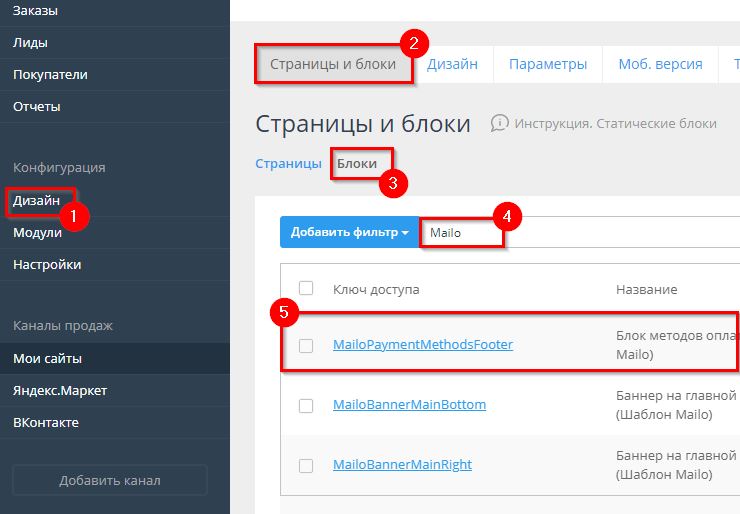Image resolution: width=740 pixels, height=514 pixels.
Task: Go to the Параметры tab
Action: (547, 64)
